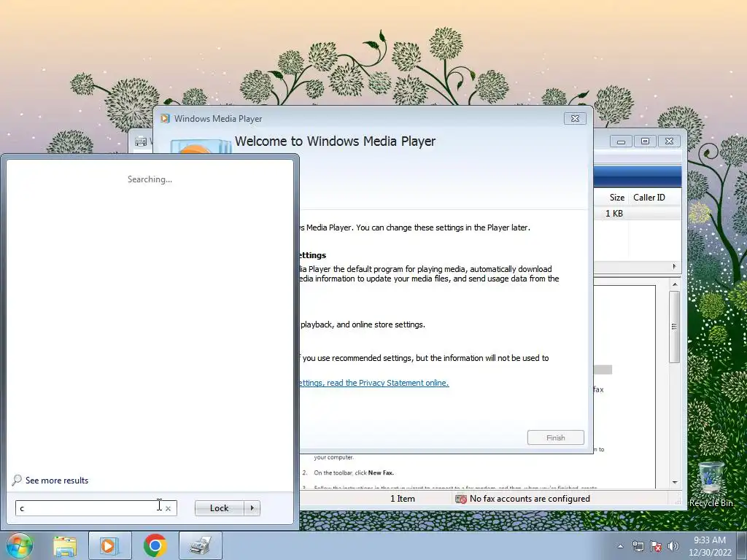
Task: Click the no fax accounts status icon
Action: [x=461, y=499]
